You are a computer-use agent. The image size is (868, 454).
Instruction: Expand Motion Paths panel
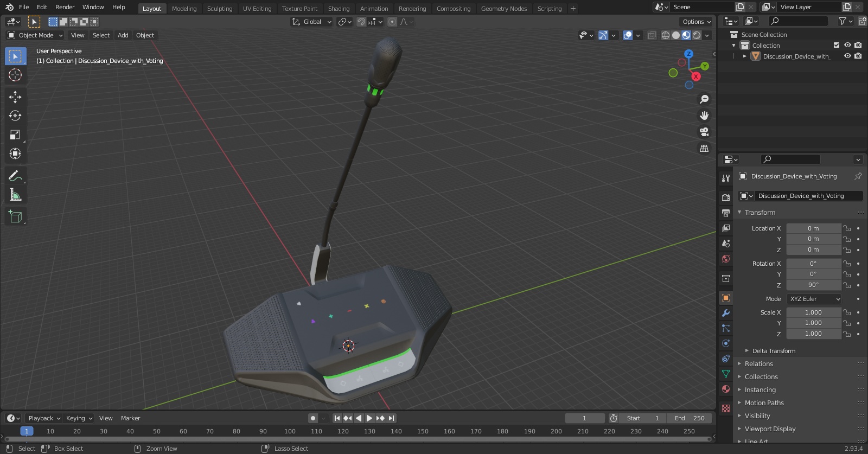[764, 403]
